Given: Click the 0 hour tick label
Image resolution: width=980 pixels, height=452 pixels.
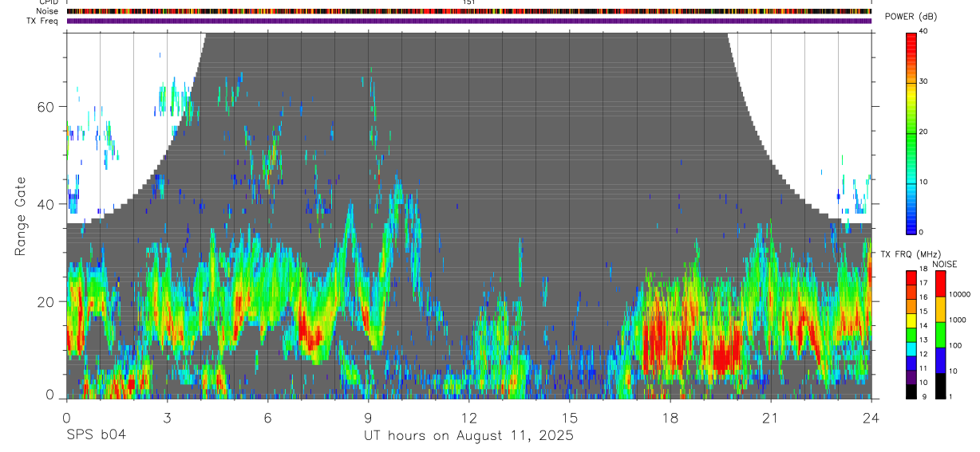Looking at the screenshot, I should [66, 418].
